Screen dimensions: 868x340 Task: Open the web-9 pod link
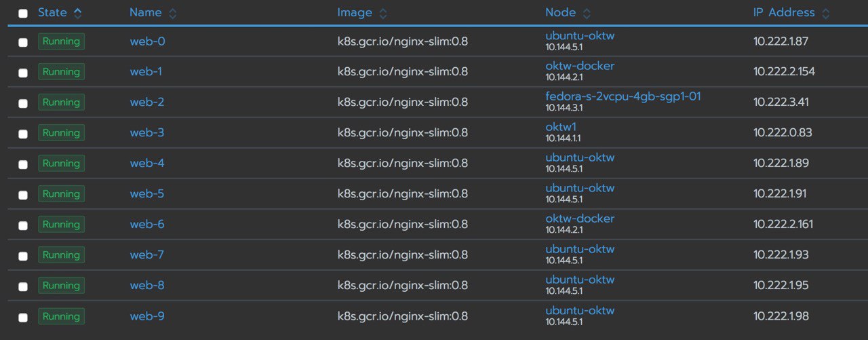pos(147,316)
